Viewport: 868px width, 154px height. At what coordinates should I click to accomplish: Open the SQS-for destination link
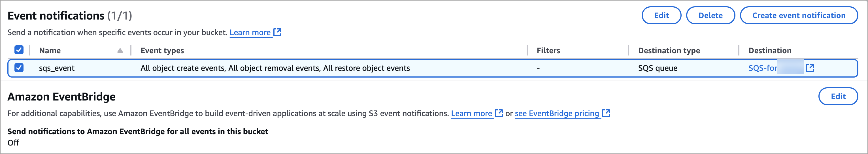[762, 68]
